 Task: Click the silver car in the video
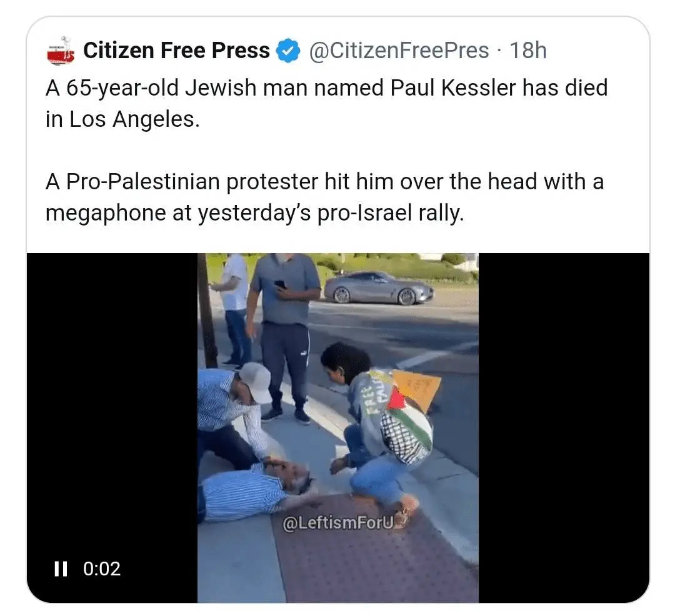(x=379, y=288)
